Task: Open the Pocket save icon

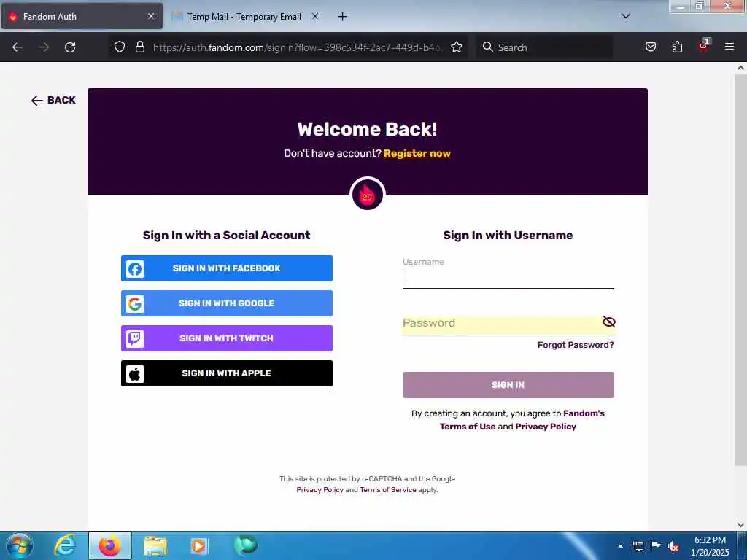Action: tap(650, 47)
